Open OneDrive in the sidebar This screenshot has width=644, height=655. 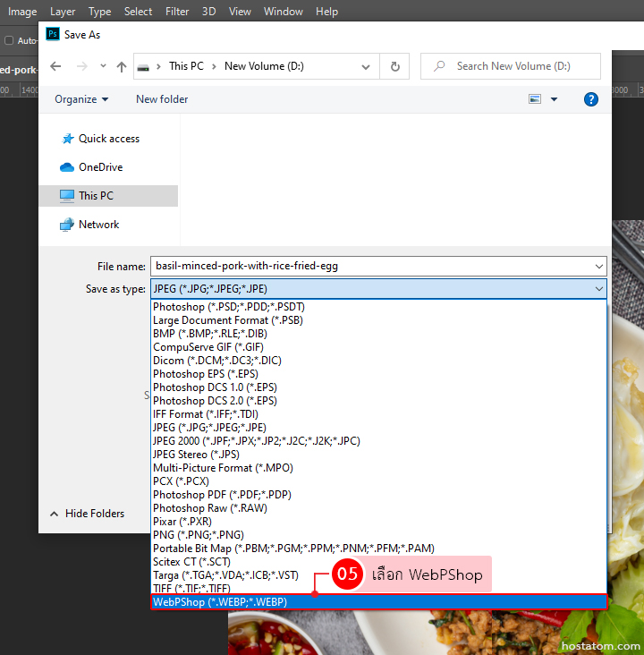(100, 167)
